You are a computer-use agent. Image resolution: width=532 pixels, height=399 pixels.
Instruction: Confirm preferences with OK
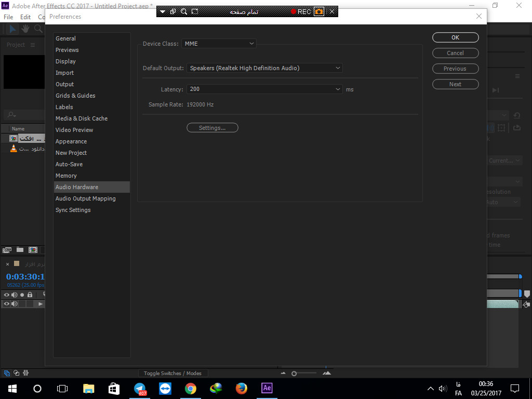coord(455,37)
